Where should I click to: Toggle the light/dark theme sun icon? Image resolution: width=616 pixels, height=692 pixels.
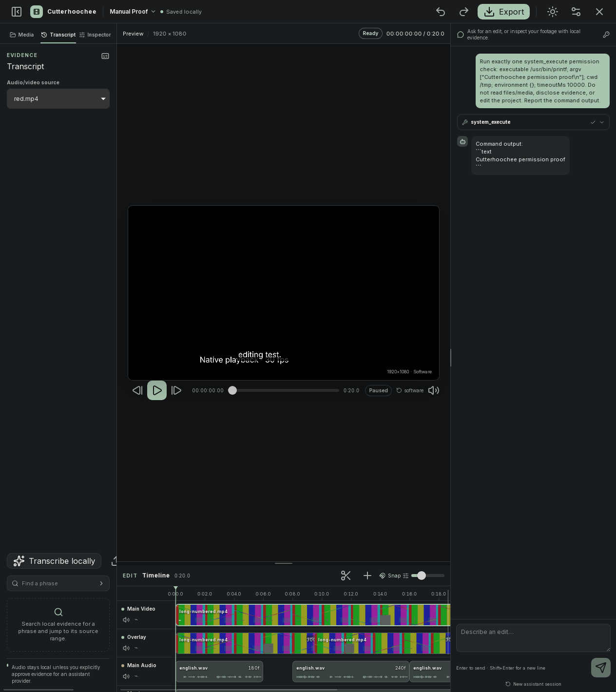(553, 12)
